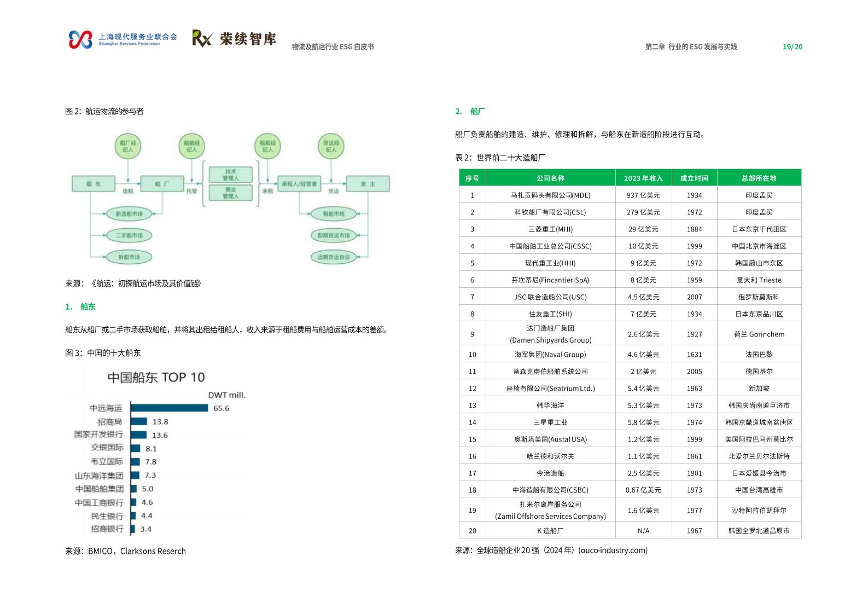Select source line 《航运：初探航运市场及其价值链》

click(x=146, y=283)
